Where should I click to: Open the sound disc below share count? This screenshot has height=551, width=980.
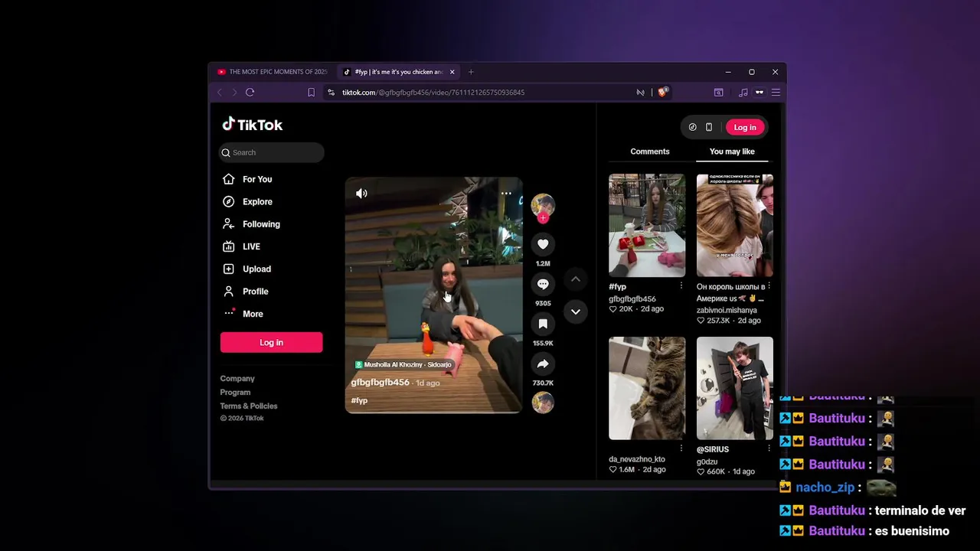[x=543, y=403]
